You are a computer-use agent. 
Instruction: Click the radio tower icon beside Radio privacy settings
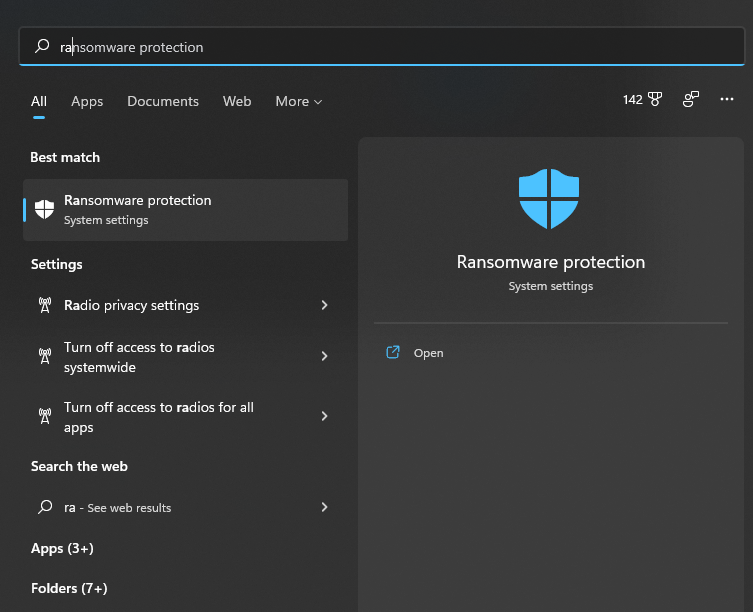tap(45, 305)
